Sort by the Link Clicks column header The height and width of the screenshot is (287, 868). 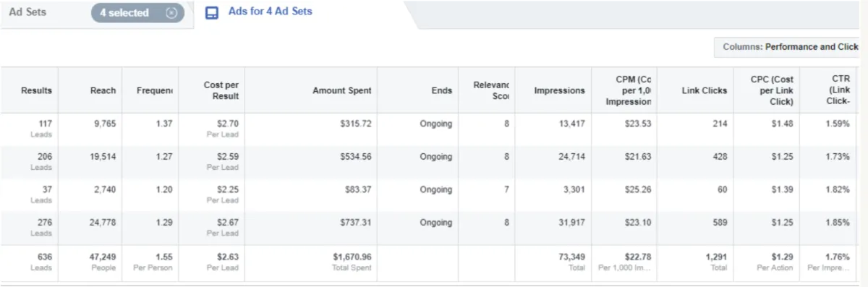point(704,90)
